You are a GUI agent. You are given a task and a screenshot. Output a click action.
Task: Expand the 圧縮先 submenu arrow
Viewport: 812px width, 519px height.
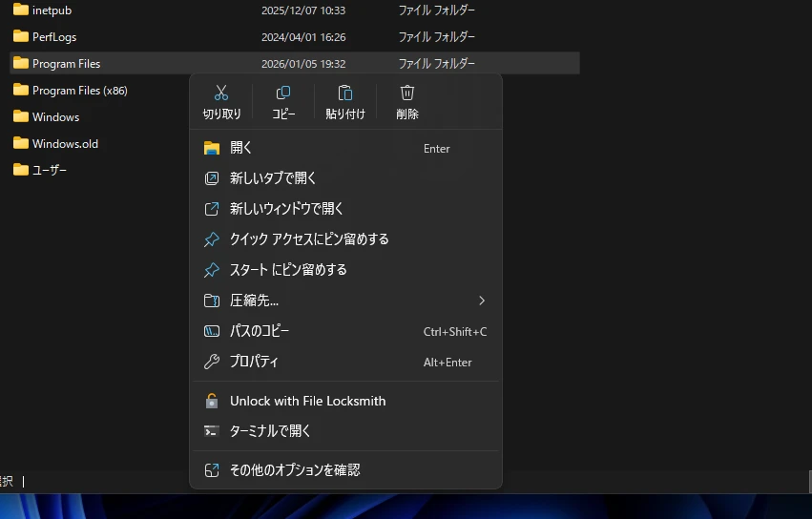482,301
